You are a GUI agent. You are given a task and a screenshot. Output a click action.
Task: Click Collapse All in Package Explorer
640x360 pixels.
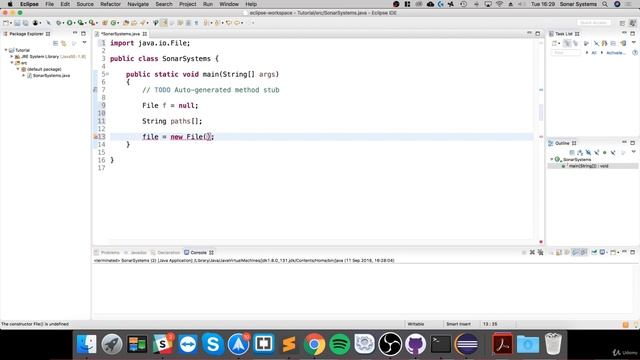pyautogui.click(x=56, y=43)
